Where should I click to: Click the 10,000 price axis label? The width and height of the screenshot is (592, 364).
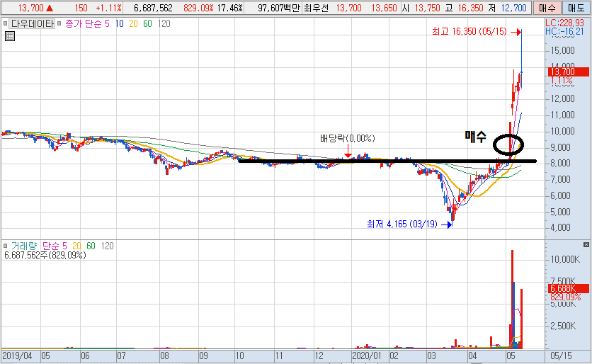pyautogui.click(x=562, y=132)
